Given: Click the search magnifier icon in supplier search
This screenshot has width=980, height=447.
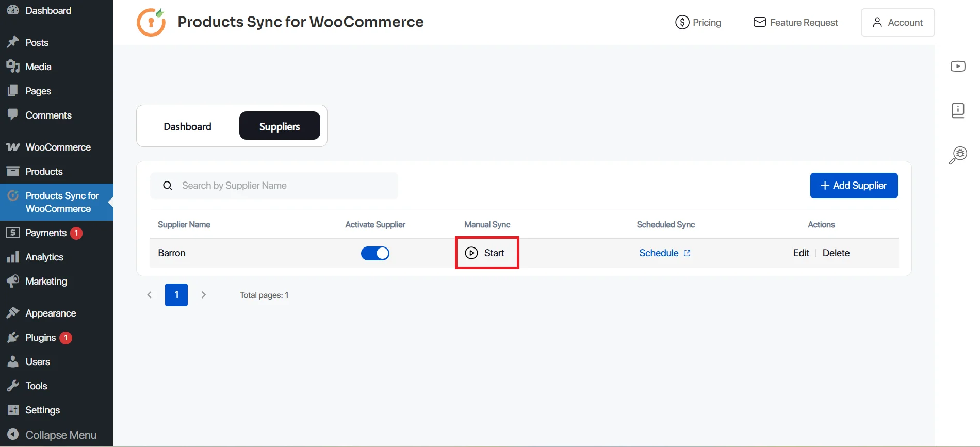Looking at the screenshot, I should tap(168, 186).
